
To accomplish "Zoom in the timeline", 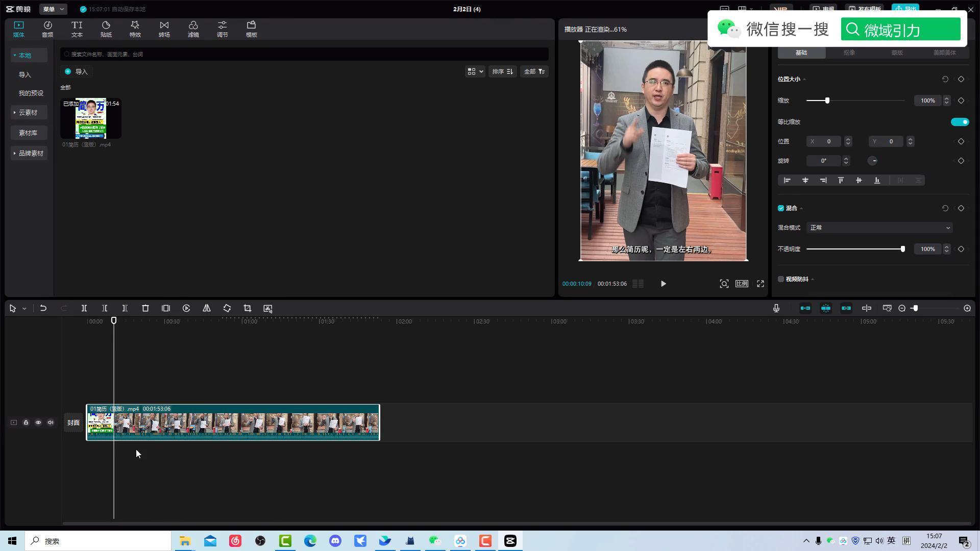I will pos(967,308).
